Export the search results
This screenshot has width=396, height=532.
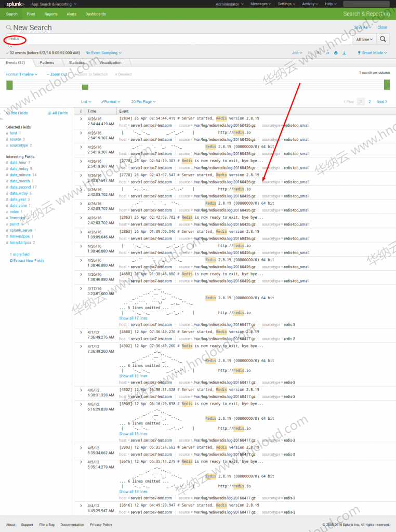(x=344, y=53)
